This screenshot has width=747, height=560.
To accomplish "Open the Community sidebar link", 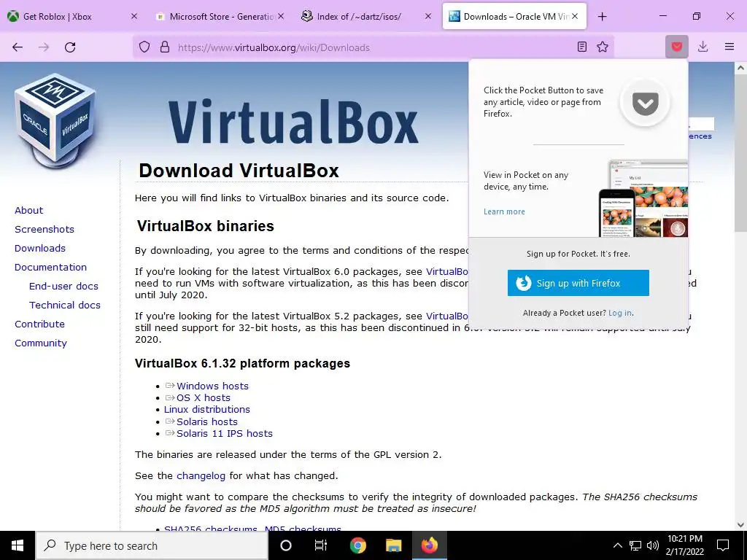I will [x=41, y=343].
